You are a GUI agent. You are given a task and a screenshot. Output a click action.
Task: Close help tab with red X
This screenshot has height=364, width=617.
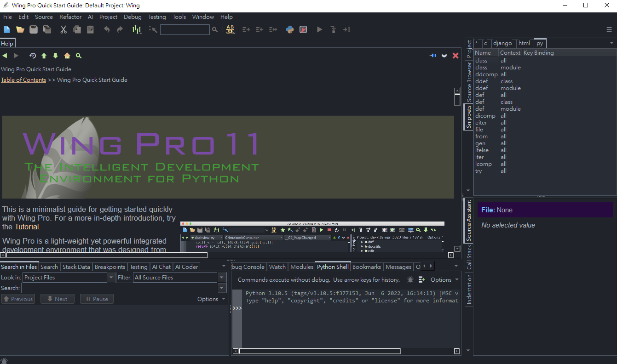point(456,56)
